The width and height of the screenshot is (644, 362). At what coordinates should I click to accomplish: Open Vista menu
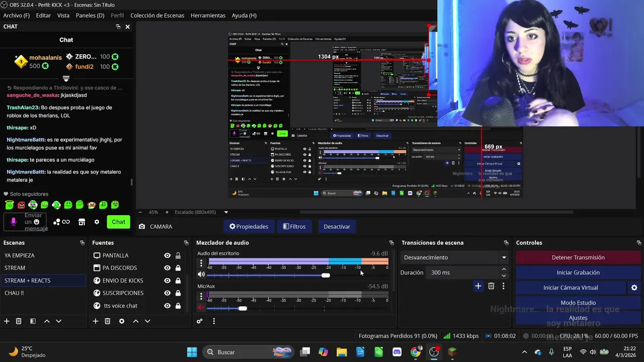(63, 16)
